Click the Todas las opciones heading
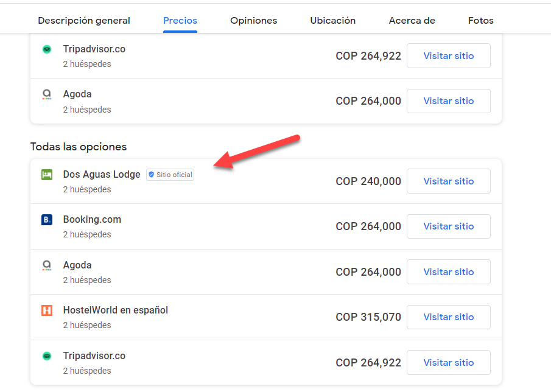 (79, 147)
